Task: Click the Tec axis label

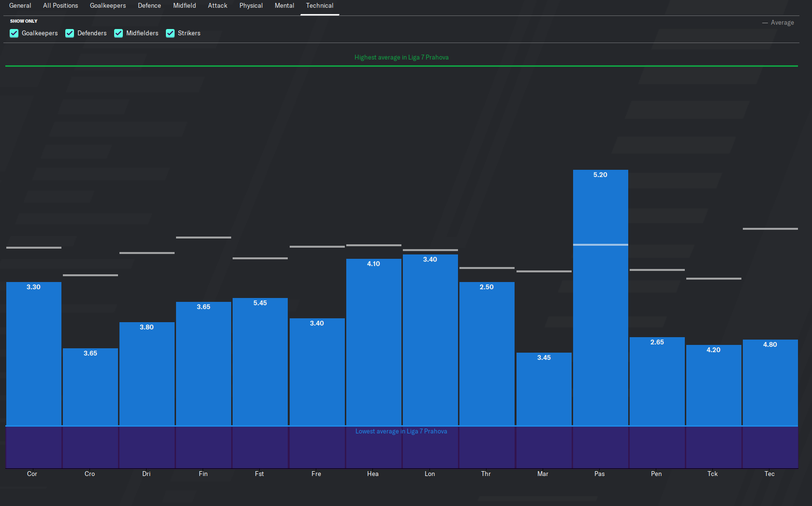Action: click(769, 474)
